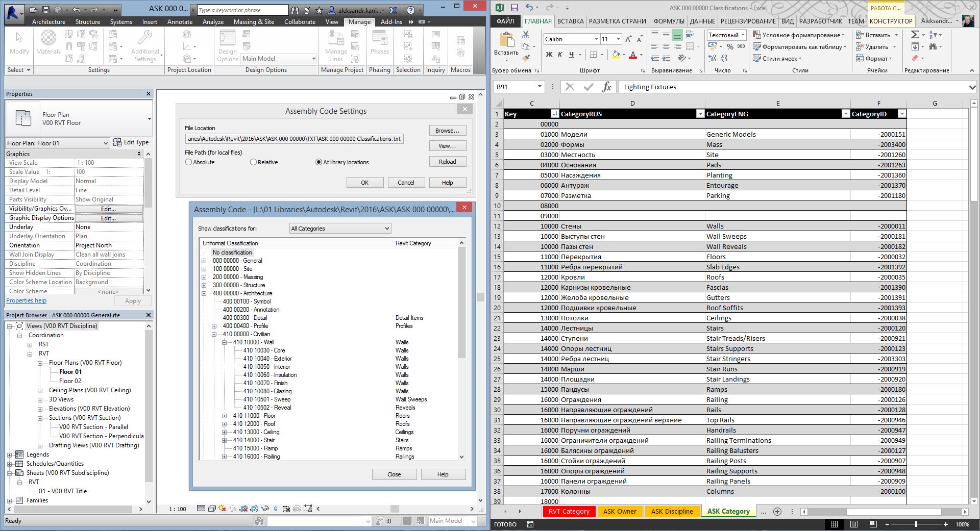
Task: Click Excel Page Layout view icon in status bar
Action: pyautogui.click(x=853, y=524)
